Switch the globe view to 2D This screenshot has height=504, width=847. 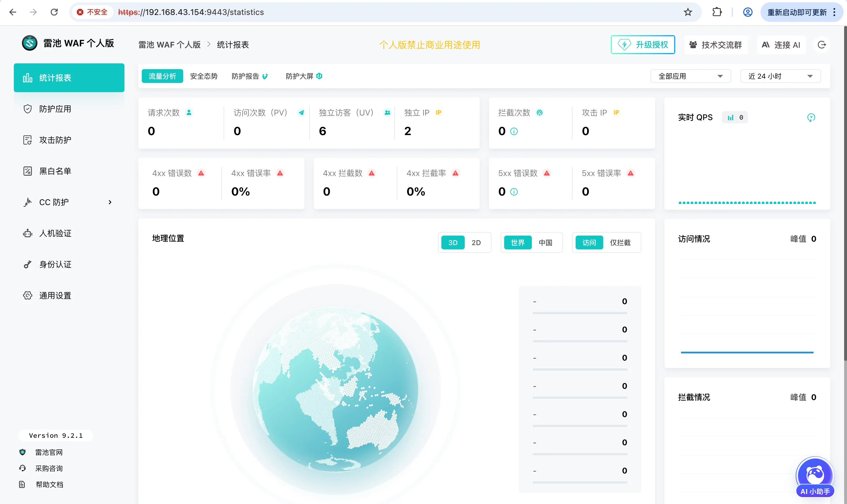coord(476,242)
